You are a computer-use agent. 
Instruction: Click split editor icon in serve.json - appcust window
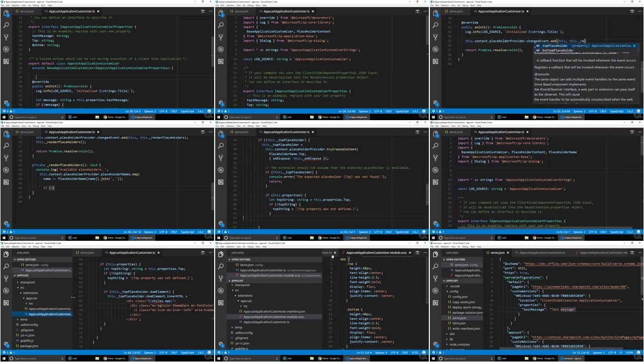[632, 253]
